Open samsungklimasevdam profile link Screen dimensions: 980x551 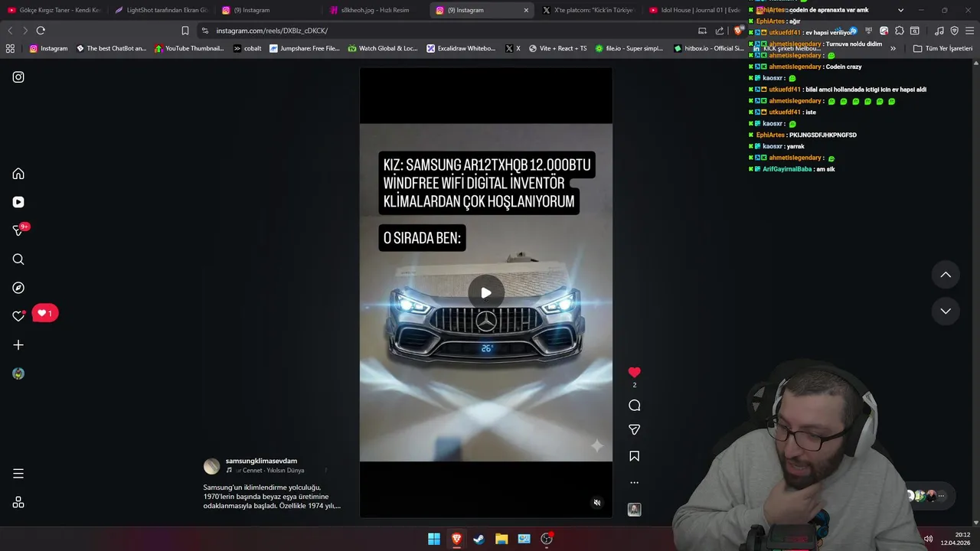[261, 461]
